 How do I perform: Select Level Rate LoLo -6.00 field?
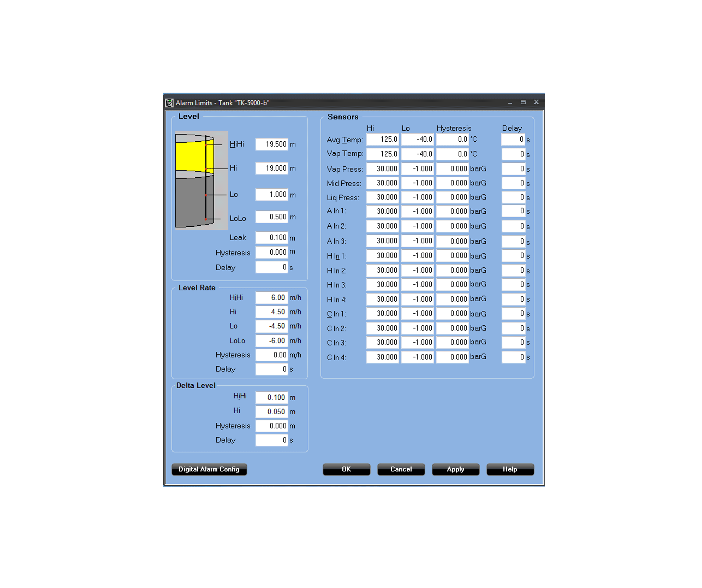point(271,341)
